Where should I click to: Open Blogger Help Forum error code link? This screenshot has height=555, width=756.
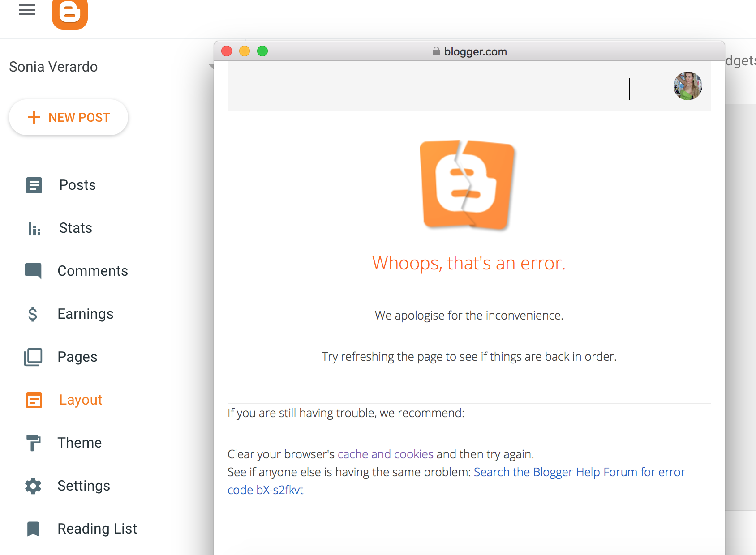click(456, 481)
